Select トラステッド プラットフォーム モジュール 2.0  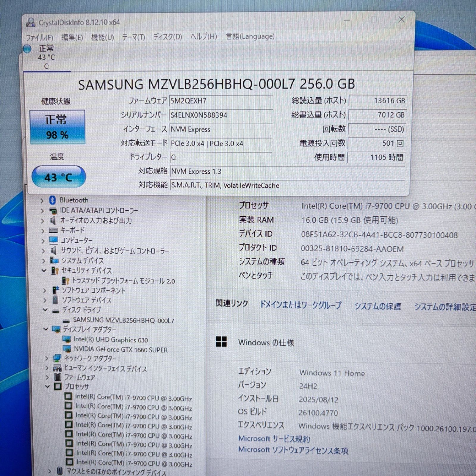pyautogui.click(x=123, y=281)
